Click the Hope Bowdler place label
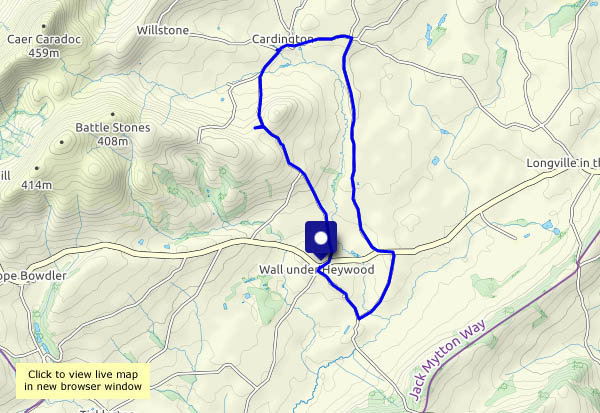Screen dimensions: 600x413 (33, 276)
